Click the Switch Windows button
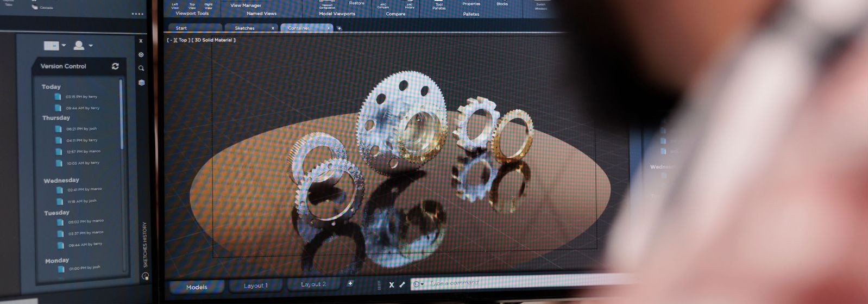868x304 pixels. [541, 5]
